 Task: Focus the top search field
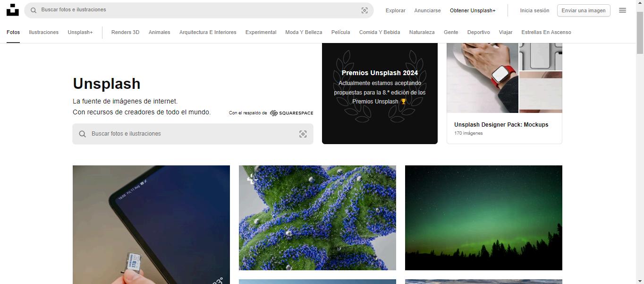(x=198, y=10)
